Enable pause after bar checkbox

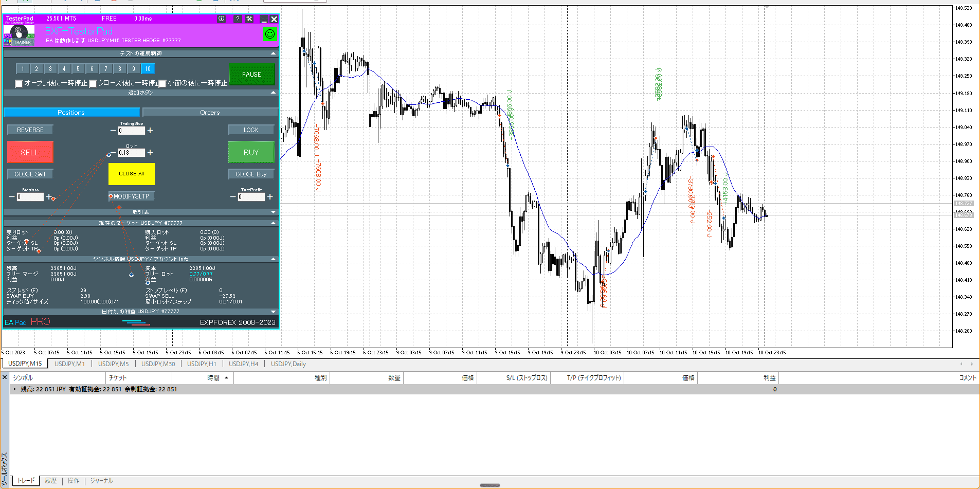click(x=162, y=83)
